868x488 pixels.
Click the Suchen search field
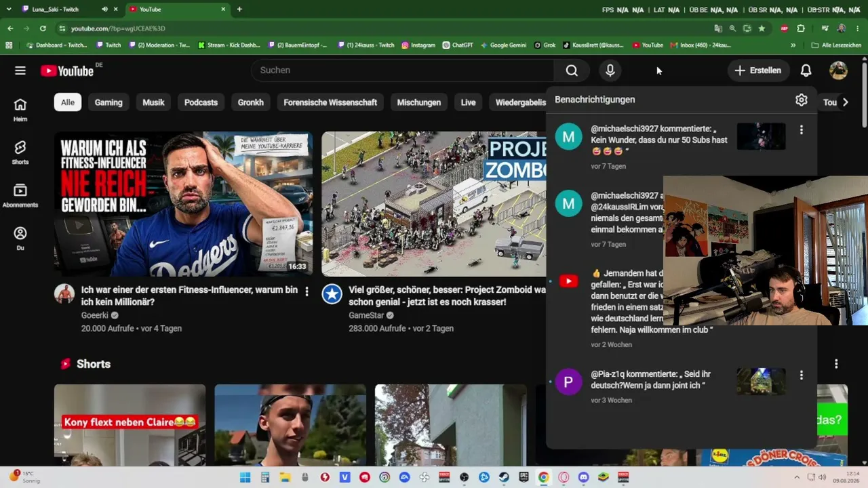pos(403,70)
